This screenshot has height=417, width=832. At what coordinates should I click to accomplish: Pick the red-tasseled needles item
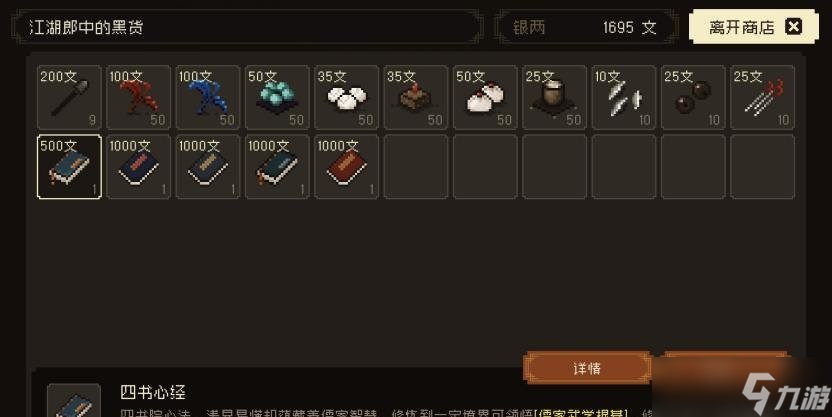coord(762,98)
